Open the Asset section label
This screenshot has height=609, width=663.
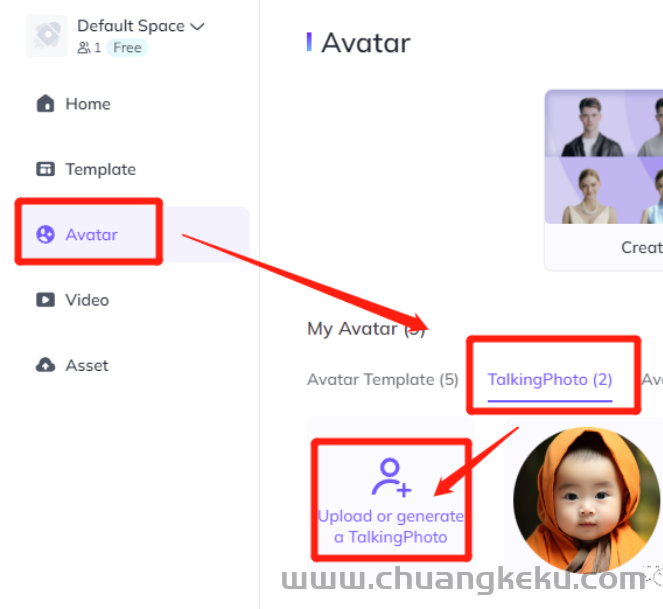coord(87,365)
